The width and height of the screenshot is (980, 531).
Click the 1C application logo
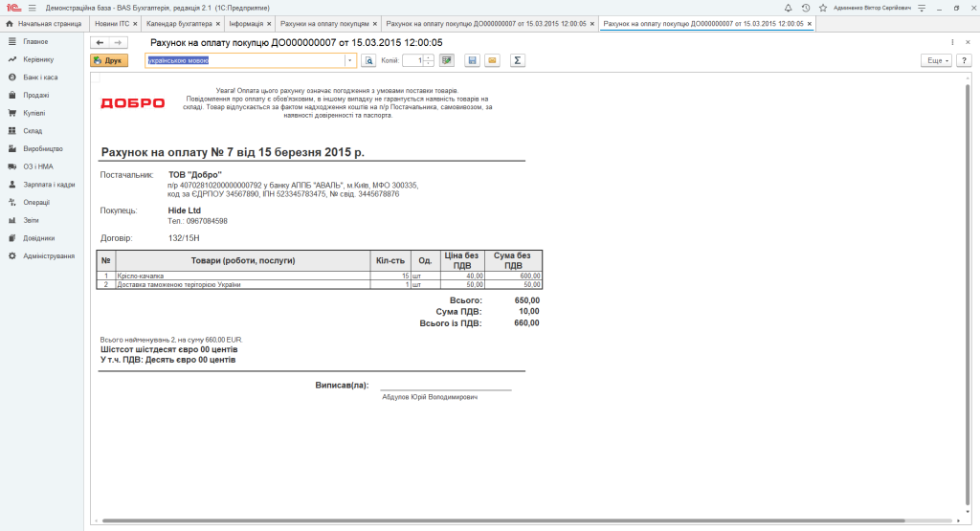[13, 8]
